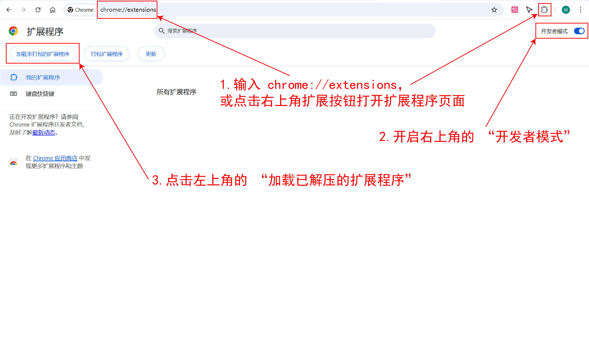Open the extensions puzzle-piece menu
Viewport: 589px width, 364px height.
tap(545, 10)
